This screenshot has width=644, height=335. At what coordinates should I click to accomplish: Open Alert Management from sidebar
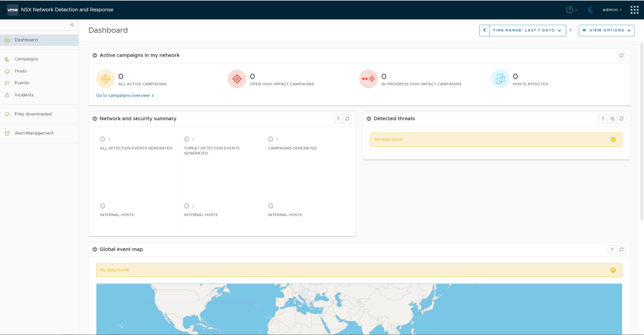pyautogui.click(x=34, y=133)
